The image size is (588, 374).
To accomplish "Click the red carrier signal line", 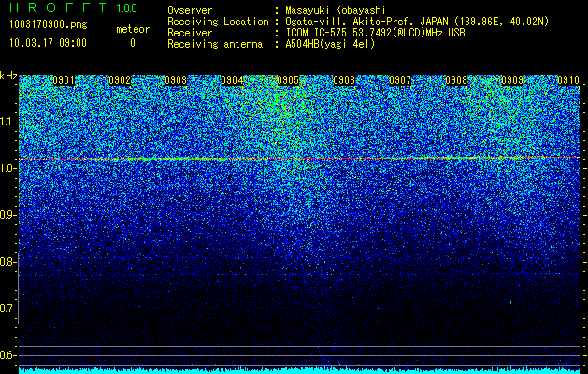I will [x=299, y=159].
